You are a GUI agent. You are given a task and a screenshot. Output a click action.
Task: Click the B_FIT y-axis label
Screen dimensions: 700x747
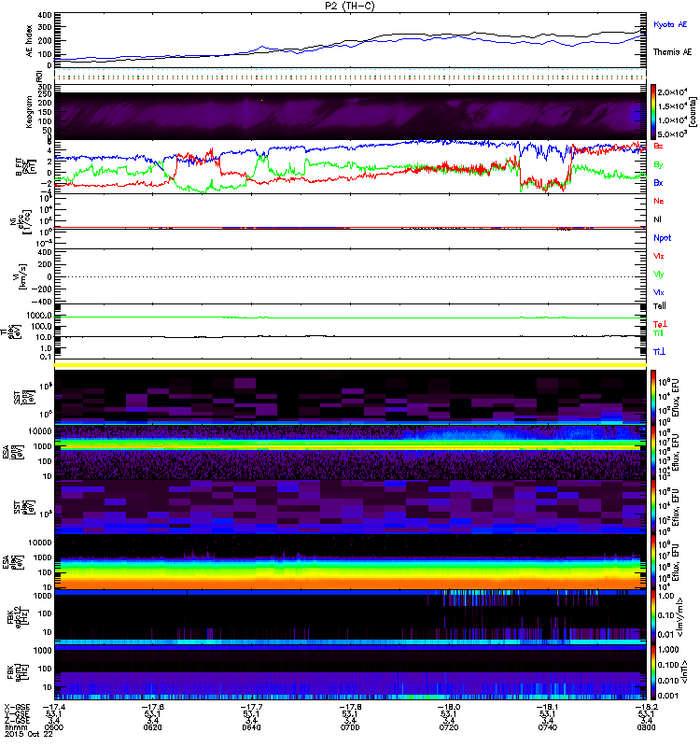click(x=26, y=167)
